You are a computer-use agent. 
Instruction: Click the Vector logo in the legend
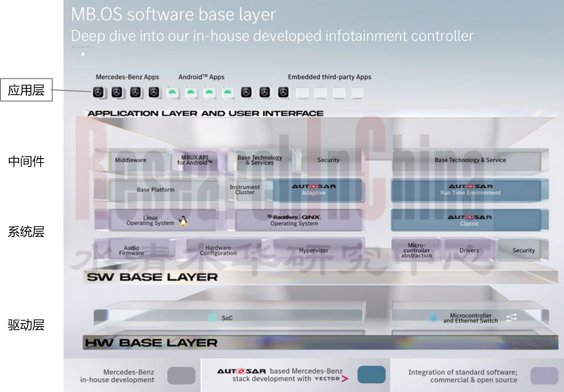[331, 379]
